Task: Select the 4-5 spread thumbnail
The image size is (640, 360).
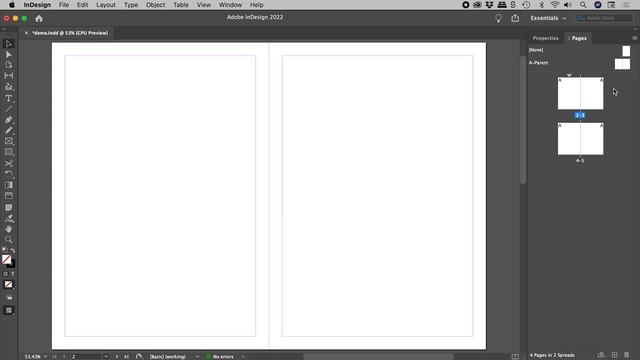Action: tap(580, 139)
